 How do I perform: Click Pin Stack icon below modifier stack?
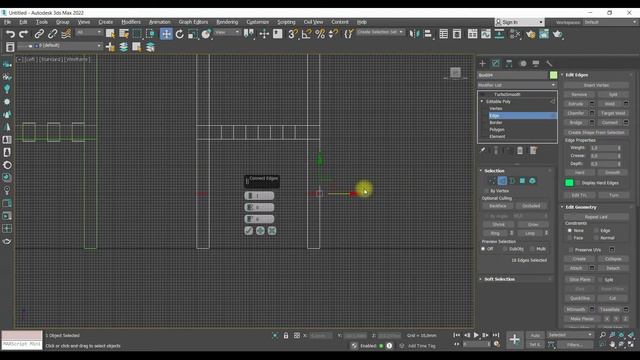pyautogui.click(x=483, y=151)
